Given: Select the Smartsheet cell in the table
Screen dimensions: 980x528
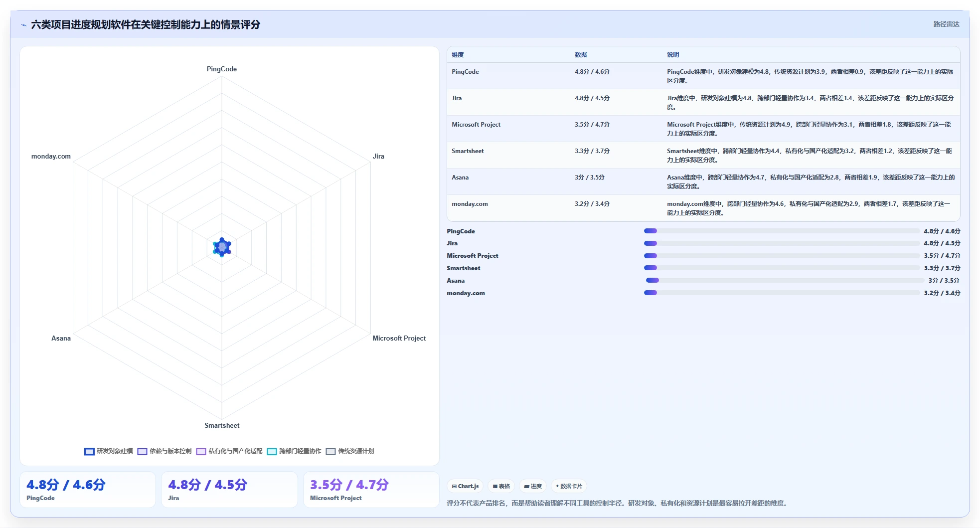Looking at the screenshot, I should [x=508, y=155].
